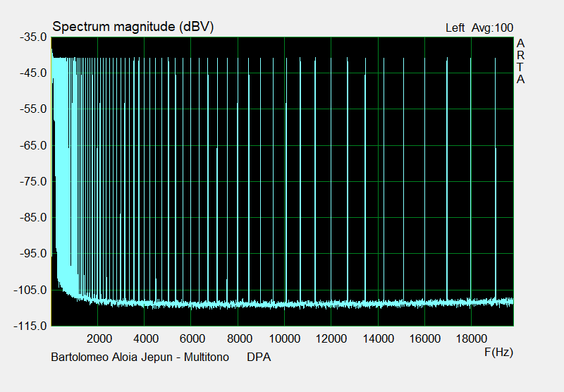Click the F(Hz) axis unit label
The width and height of the screenshot is (564, 392).
pos(499,352)
